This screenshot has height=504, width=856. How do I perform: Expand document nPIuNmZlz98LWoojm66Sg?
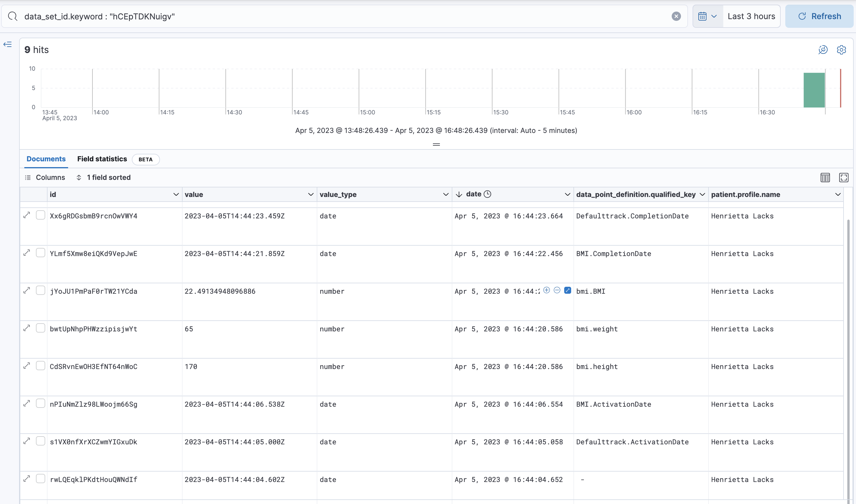(27, 403)
